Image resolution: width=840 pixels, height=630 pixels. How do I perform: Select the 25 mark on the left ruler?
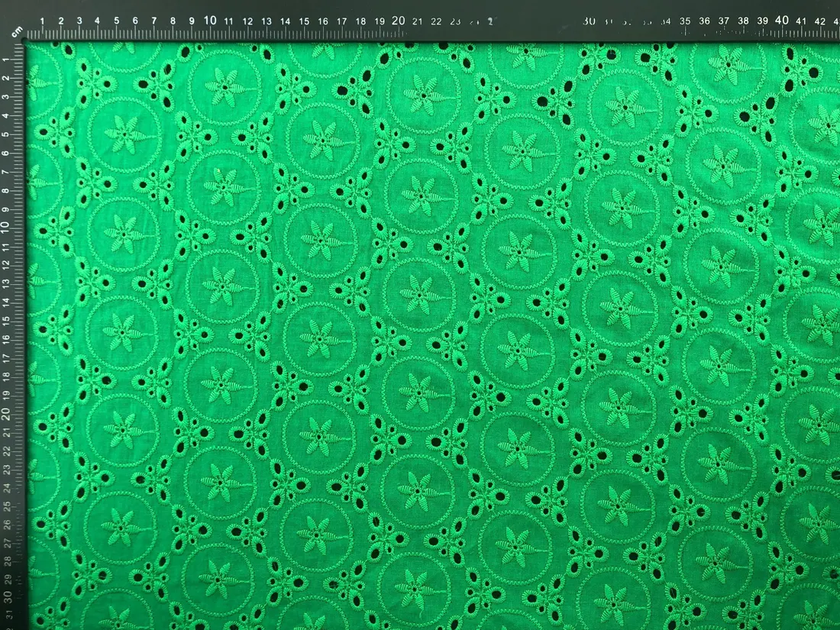[x=6, y=506]
